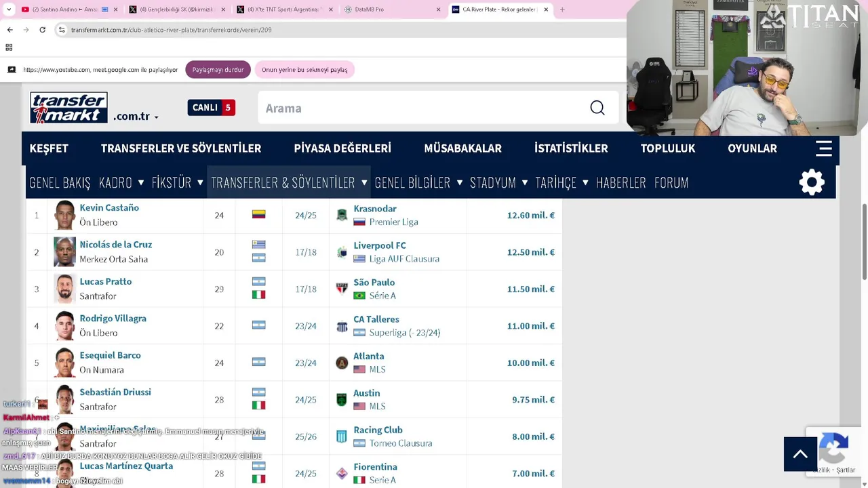This screenshot has width=868, height=488.
Task: Open Racing Club team link
Action: [378, 430]
